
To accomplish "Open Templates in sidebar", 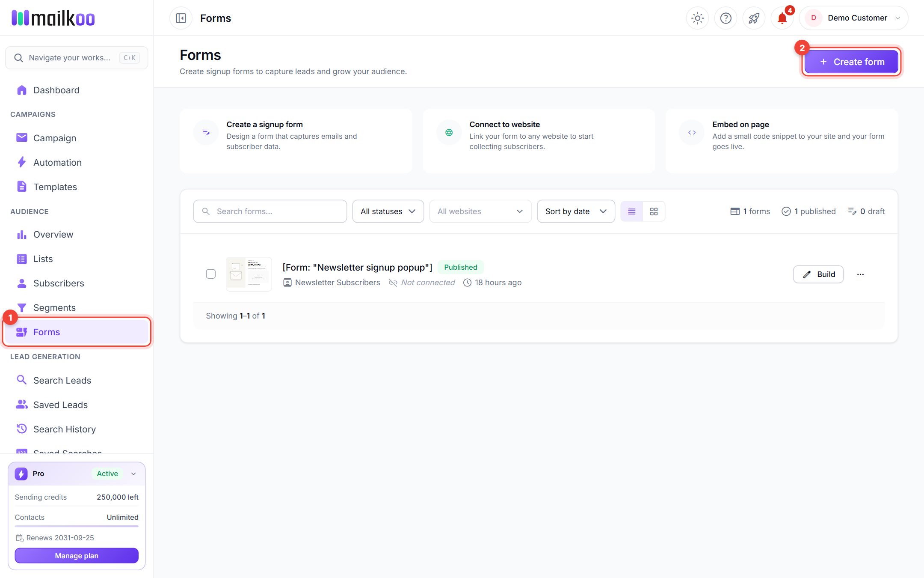I will 77,187.
